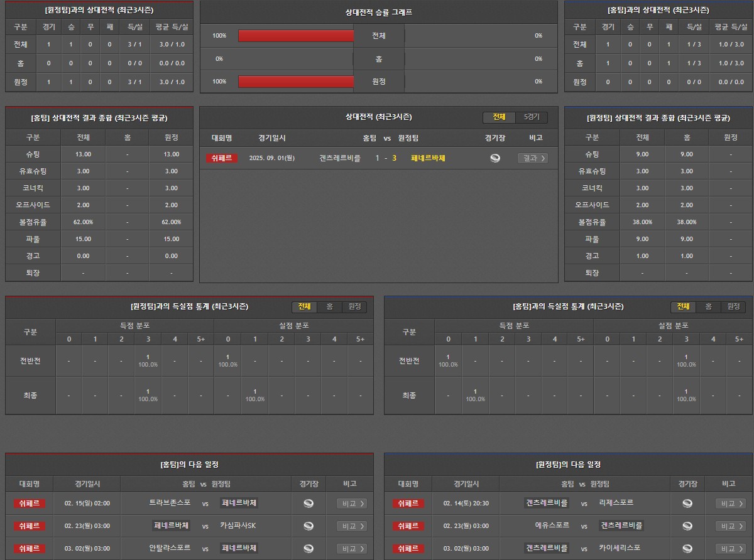Expand 비교 for 겐츠레르비를 vs 리제스포르
Viewport: 754px width, 560px height.
(731, 503)
